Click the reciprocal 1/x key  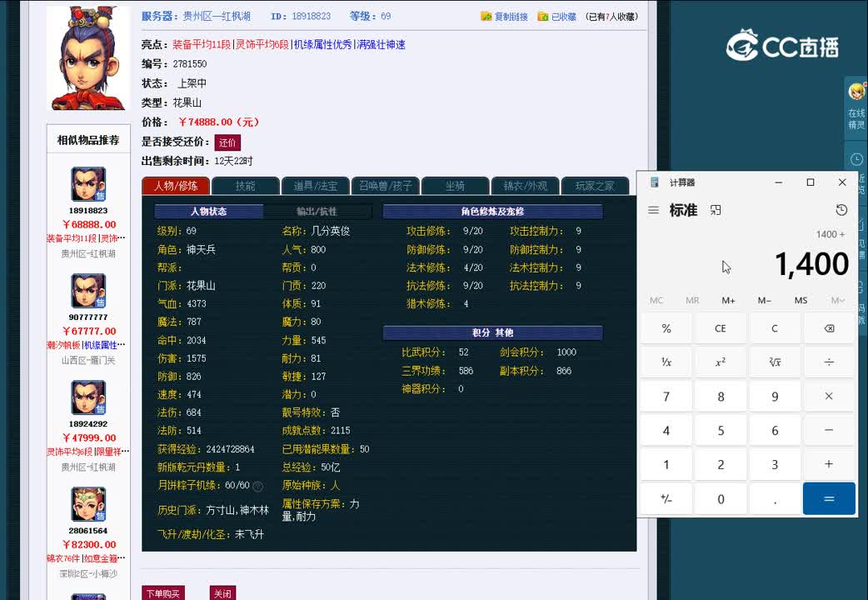(x=666, y=362)
